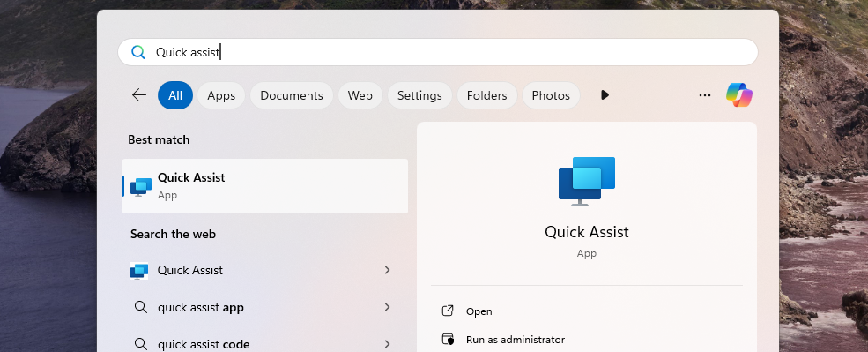Click the Quick Assist title in preview pane
The width and height of the screenshot is (868, 352).
(587, 232)
